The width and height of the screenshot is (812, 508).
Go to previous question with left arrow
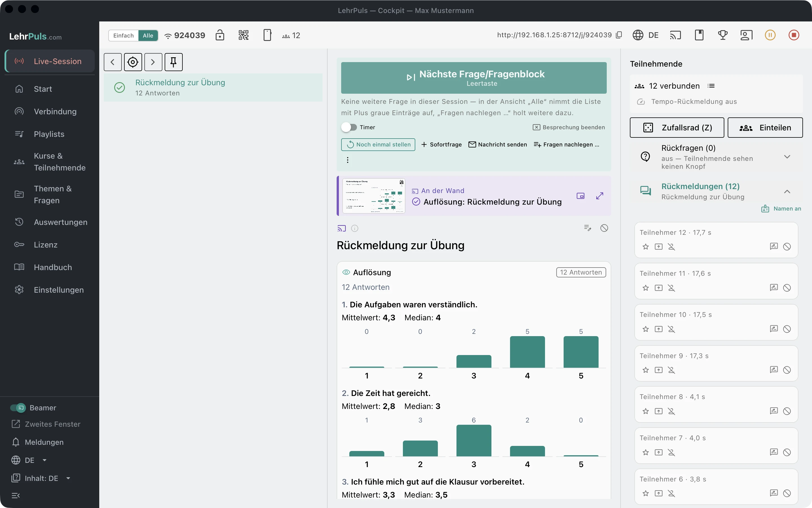pos(113,62)
